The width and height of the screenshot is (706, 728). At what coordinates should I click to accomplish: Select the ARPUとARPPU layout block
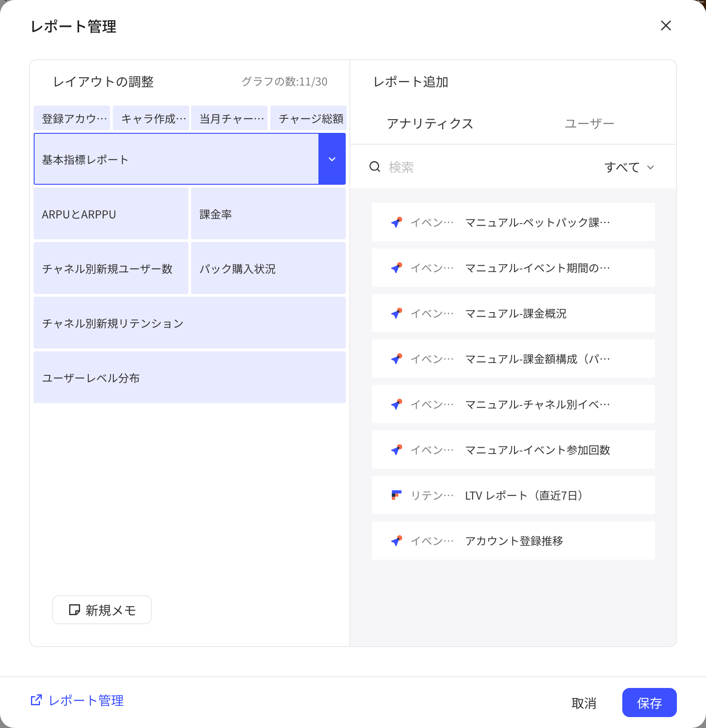(x=111, y=213)
